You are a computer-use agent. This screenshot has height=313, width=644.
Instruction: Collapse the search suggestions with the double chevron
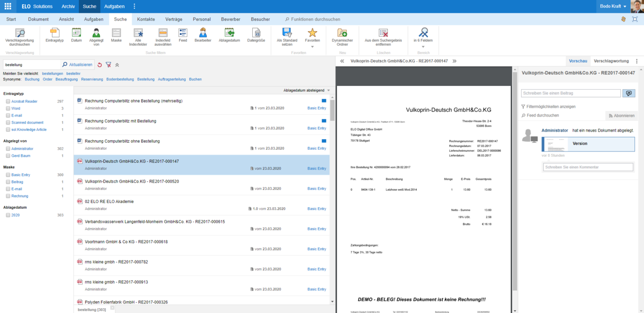(117, 64)
